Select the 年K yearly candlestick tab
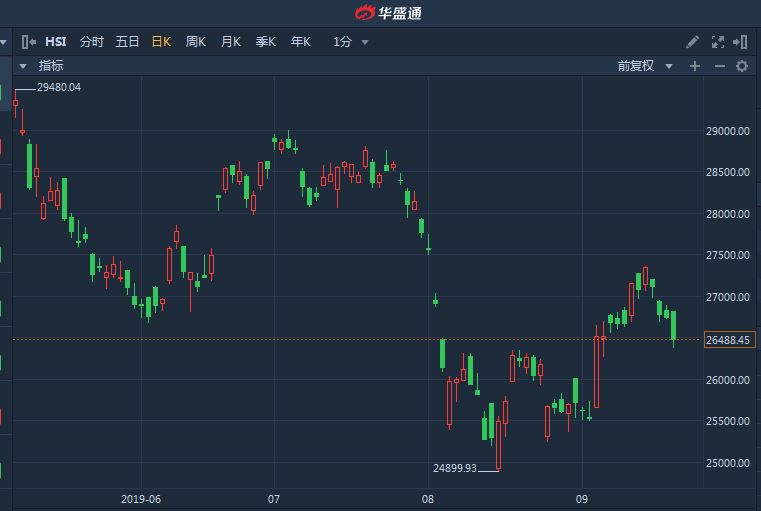Image resolution: width=761 pixels, height=511 pixels. click(300, 42)
